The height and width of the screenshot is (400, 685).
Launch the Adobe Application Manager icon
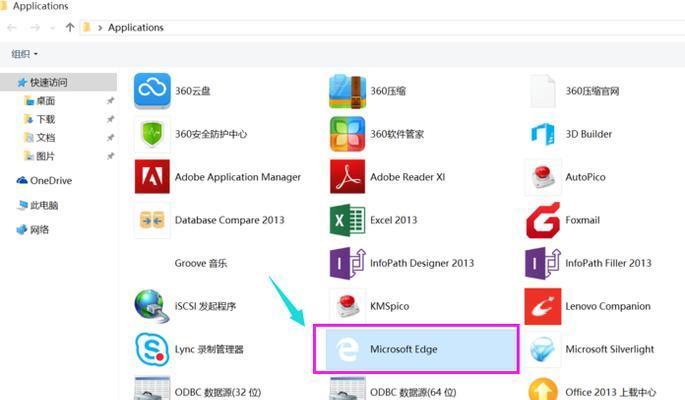152,177
